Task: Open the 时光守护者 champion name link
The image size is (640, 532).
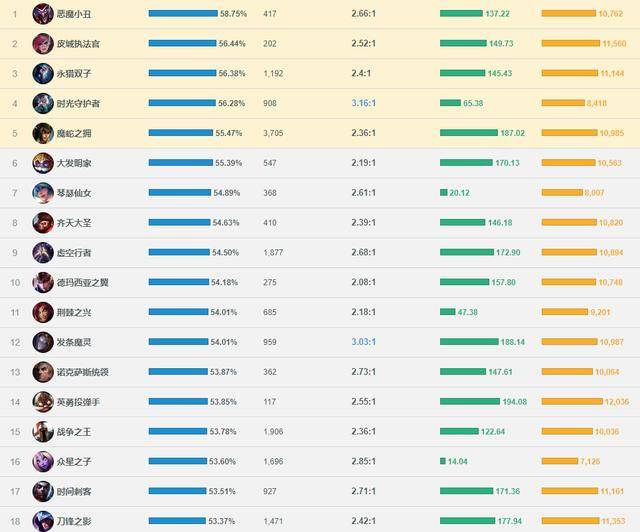Action: pos(78,103)
